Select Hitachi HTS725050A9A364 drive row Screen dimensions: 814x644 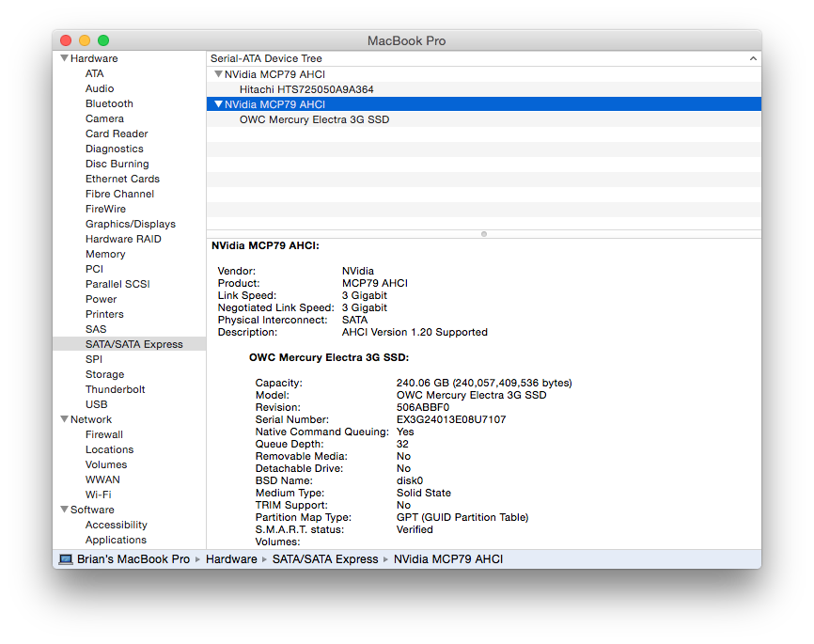pyautogui.click(x=484, y=89)
